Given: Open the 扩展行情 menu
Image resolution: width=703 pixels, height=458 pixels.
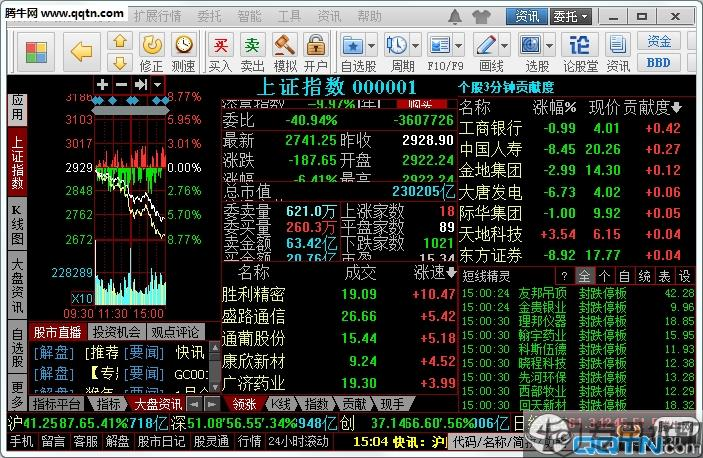Looking at the screenshot, I should [x=157, y=17].
